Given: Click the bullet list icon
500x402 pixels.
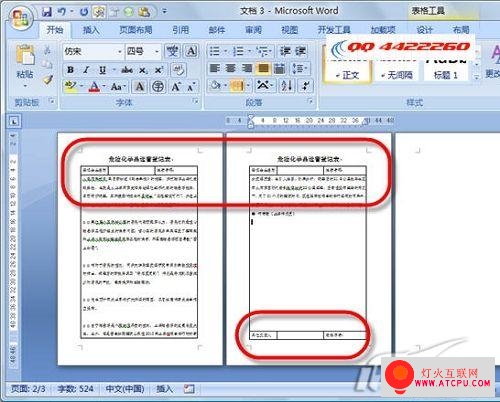Looking at the screenshot, I should pyautogui.click(x=215, y=51).
